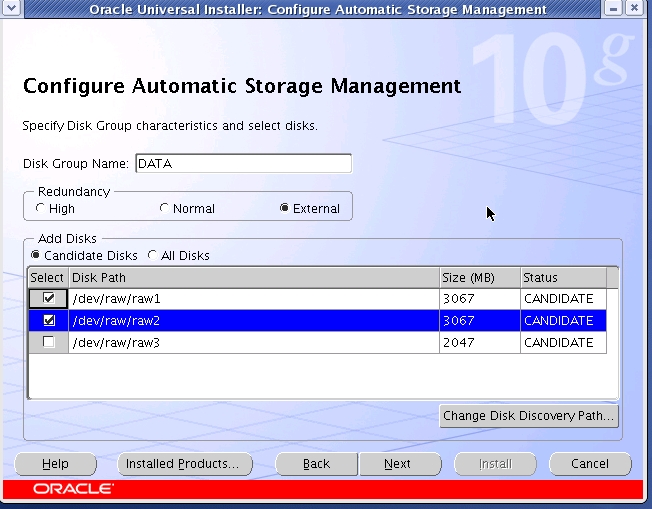This screenshot has height=509, width=652.
Task: Open Installed Products dialog
Action: point(185,464)
